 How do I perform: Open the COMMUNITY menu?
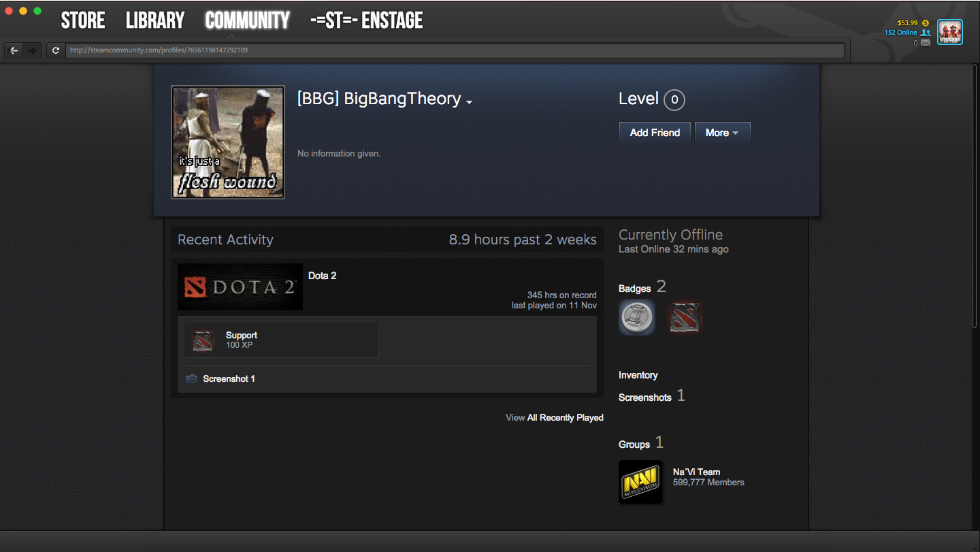tap(247, 20)
